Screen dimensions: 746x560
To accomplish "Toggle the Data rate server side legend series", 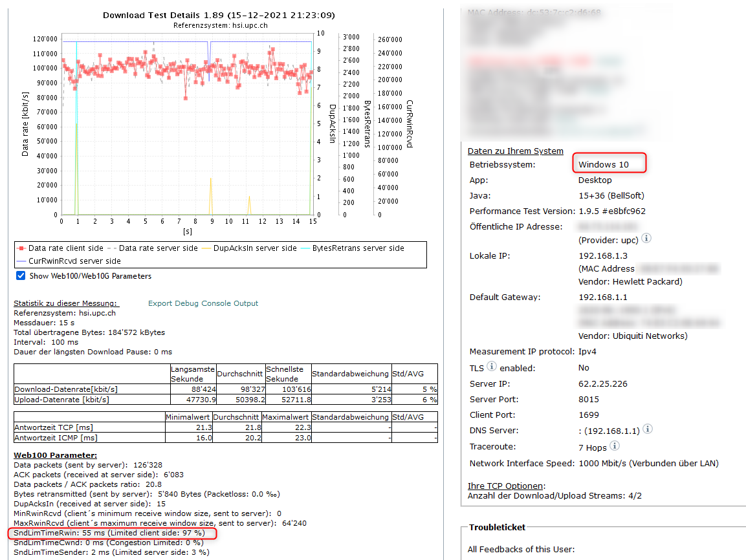I will (159, 248).
